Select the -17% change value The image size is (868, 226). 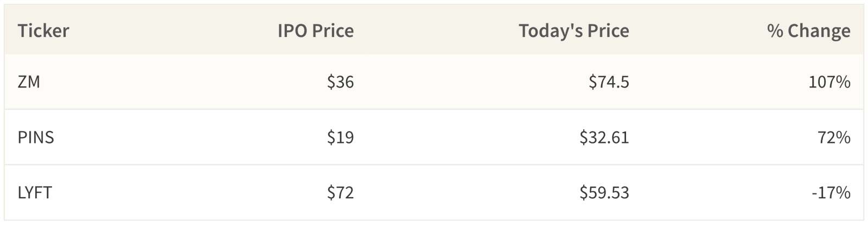tap(831, 192)
